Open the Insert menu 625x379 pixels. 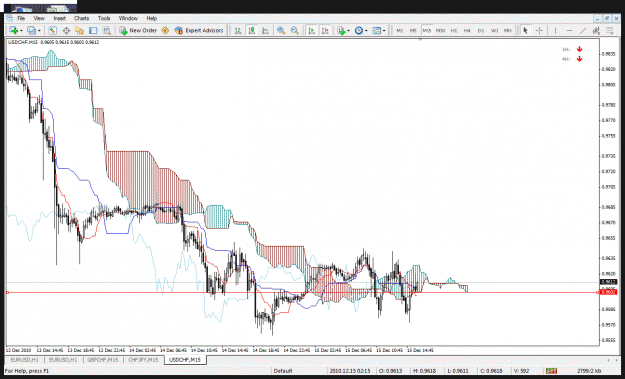(x=59, y=18)
